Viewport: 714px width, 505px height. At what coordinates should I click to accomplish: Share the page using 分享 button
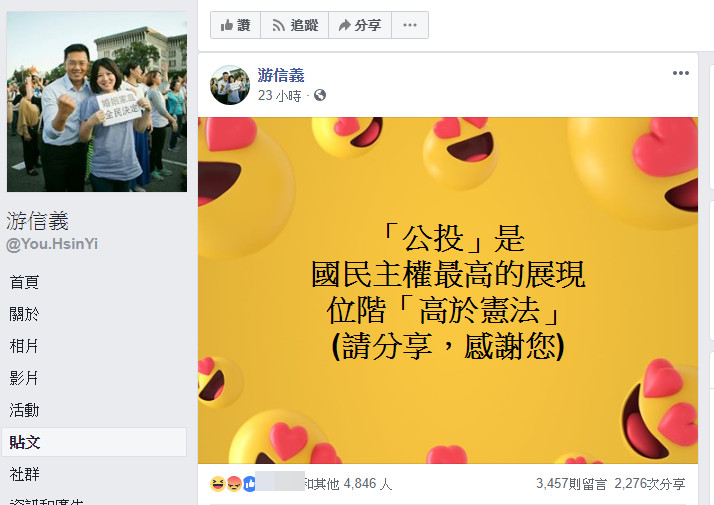click(x=360, y=25)
